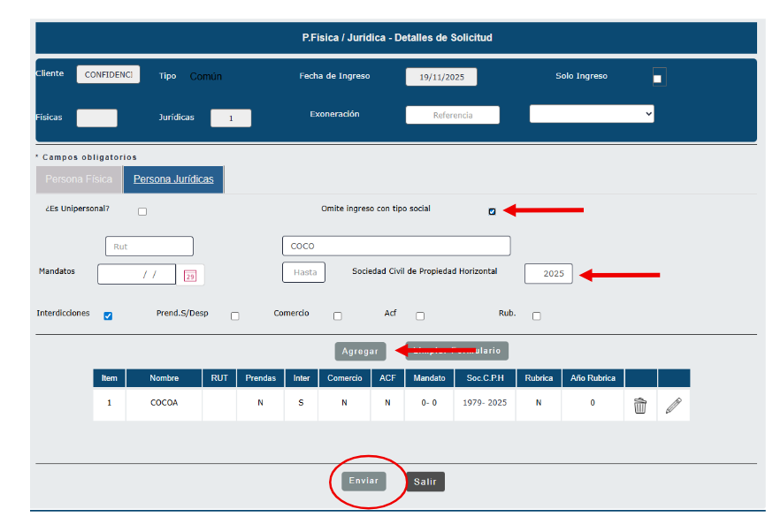Focus the Referencia text field
Screen dimensions: 773x532
452,115
